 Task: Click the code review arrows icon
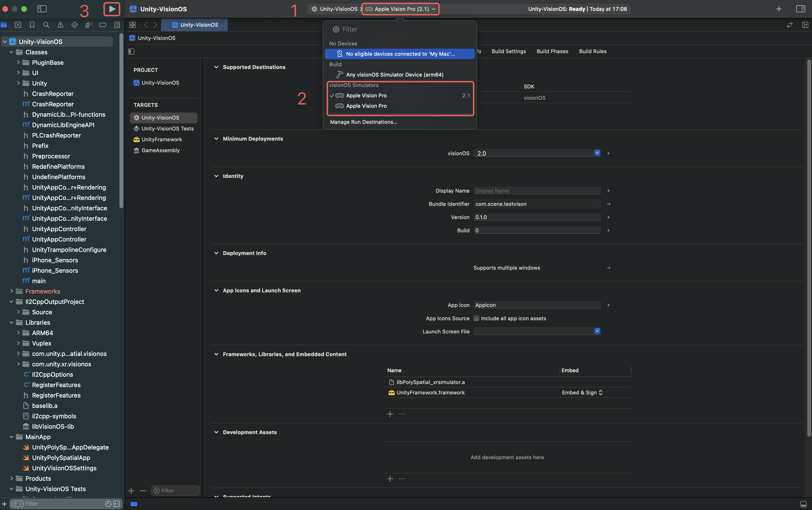[x=789, y=25]
